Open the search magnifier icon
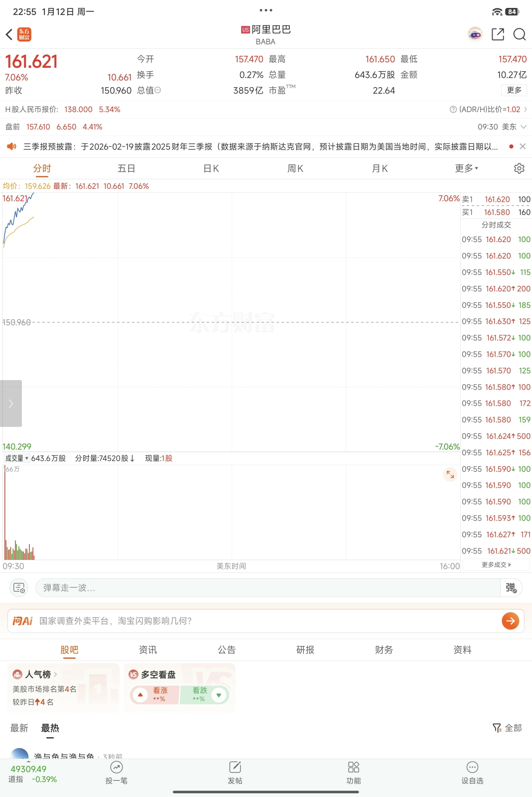532x797 pixels. click(520, 34)
